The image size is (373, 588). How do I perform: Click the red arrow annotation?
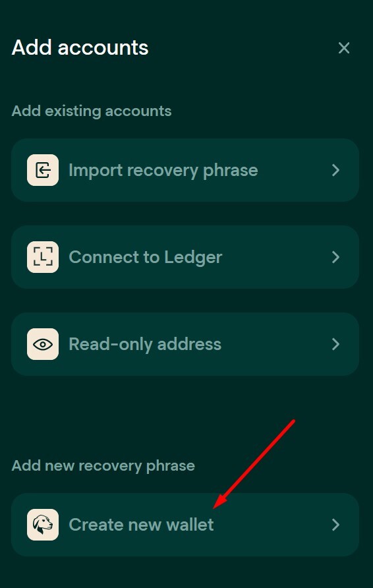click(x=254, y=464)
